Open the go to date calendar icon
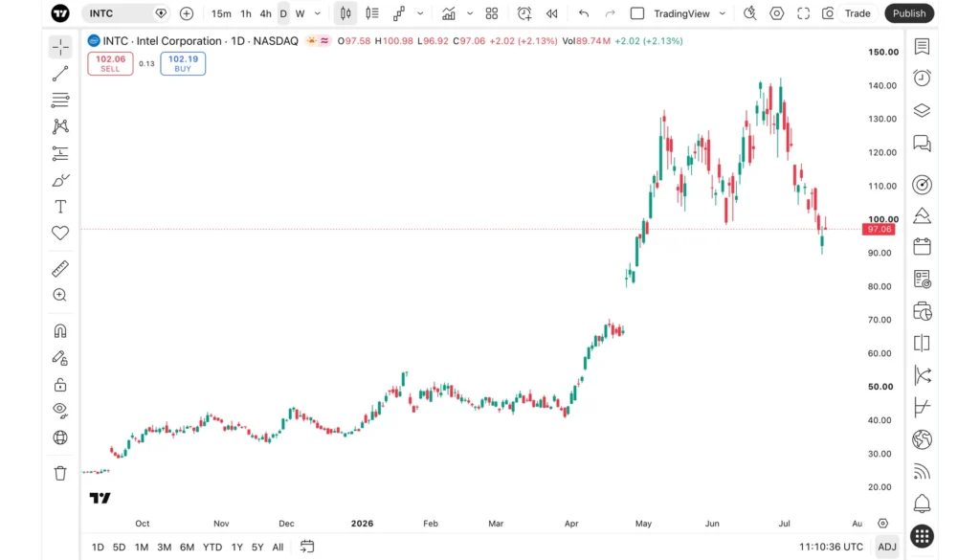 click(x=307, y=547)
